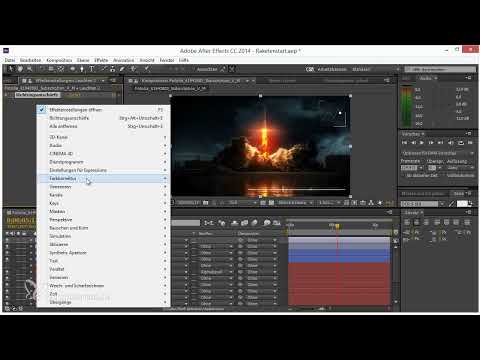This screenshot has width=480, height=360.
Task: Open the Arbeitsbereich workspace dropdown
Action: [x=361, y=69]
